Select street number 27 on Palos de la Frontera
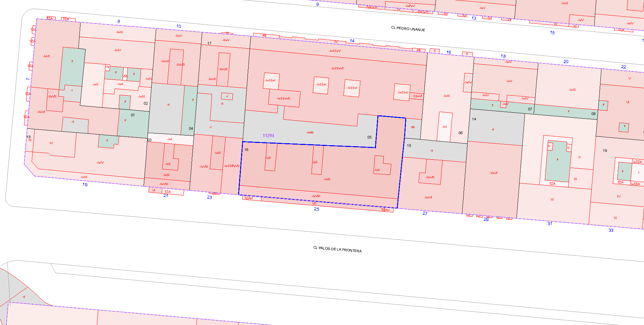 point(425,213)
